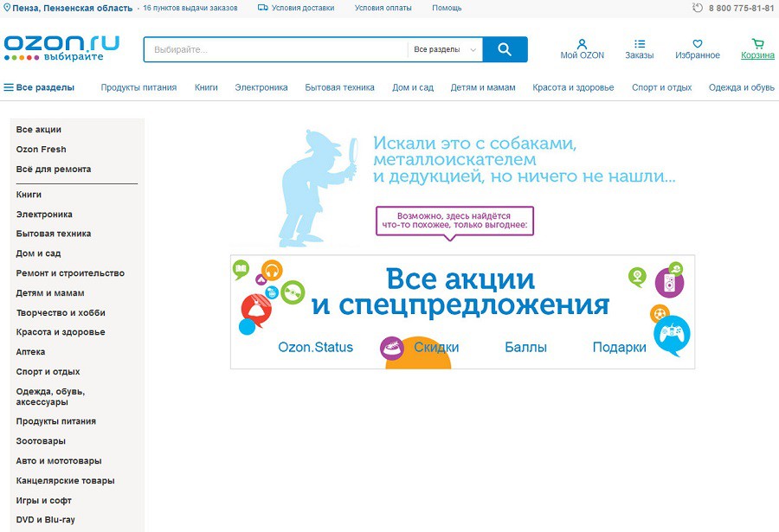Viewport: 779px width, 532px height.
Task: Select Канцелярские товары in sidebar
Action: pyautogui.click(x=66, y=481)
